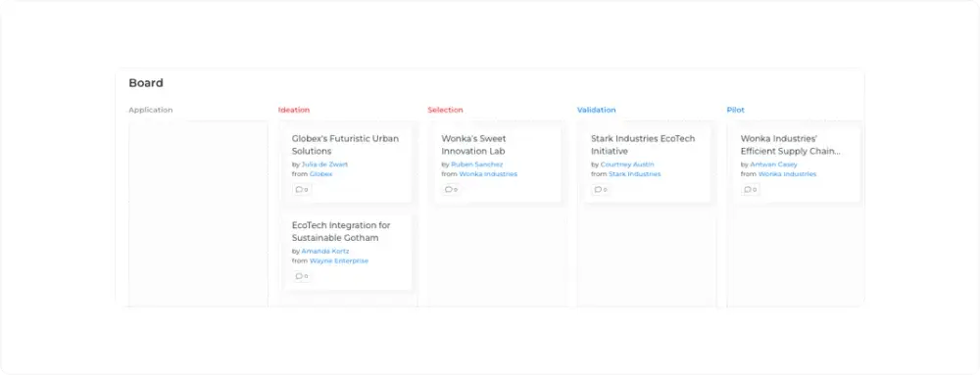Image resolution: width=980 pixels, height=375 pixels.
Task: Click the Board heading
Action: 146,83
